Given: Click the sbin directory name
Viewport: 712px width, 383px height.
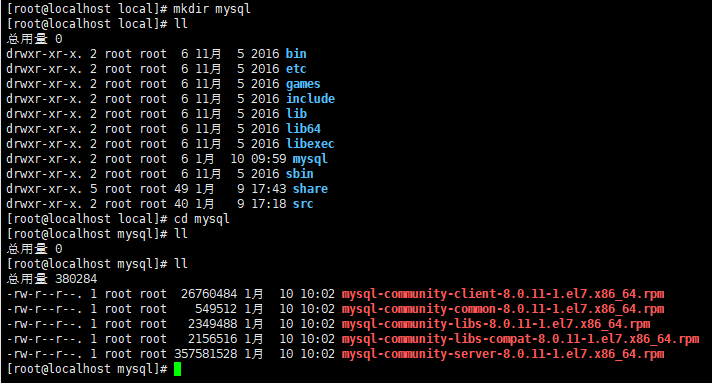Looking at the screenshot, I should coord(300,174).
